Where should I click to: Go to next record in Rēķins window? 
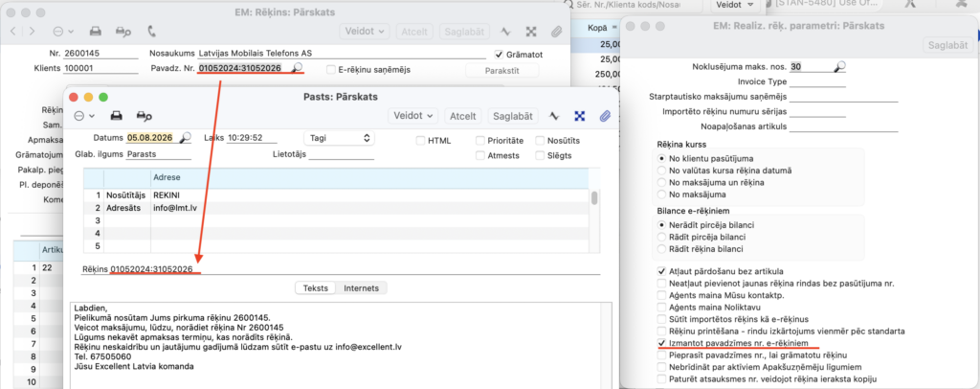tap(32, 31)
